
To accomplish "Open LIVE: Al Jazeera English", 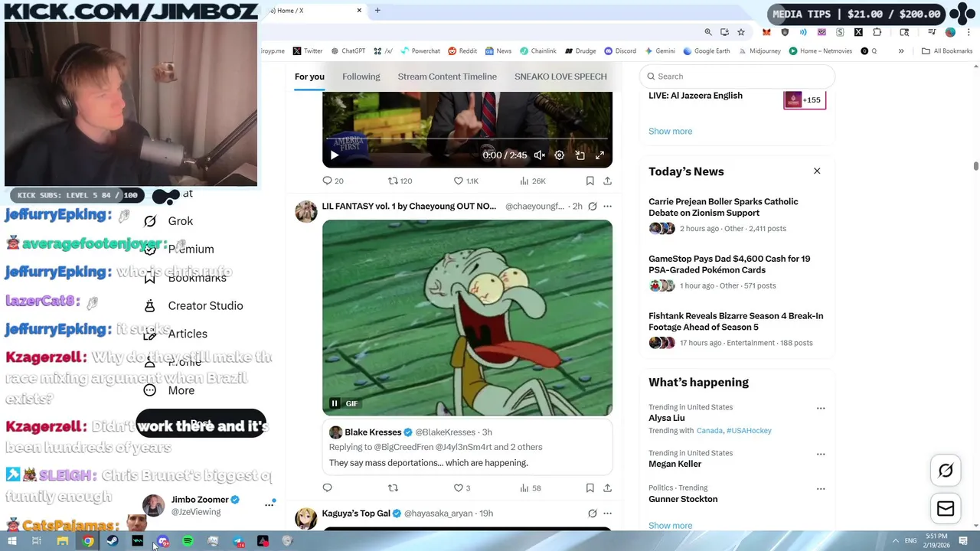I will pos(695,96).
